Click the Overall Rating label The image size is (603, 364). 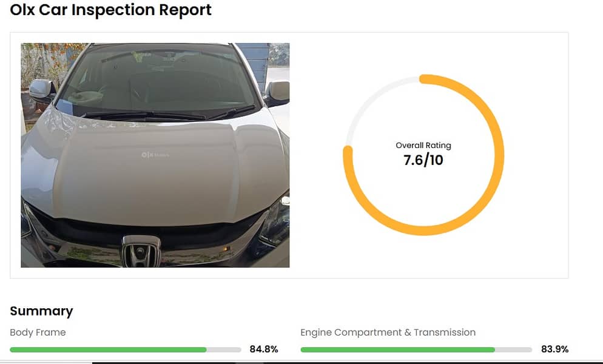click(423, 146)
